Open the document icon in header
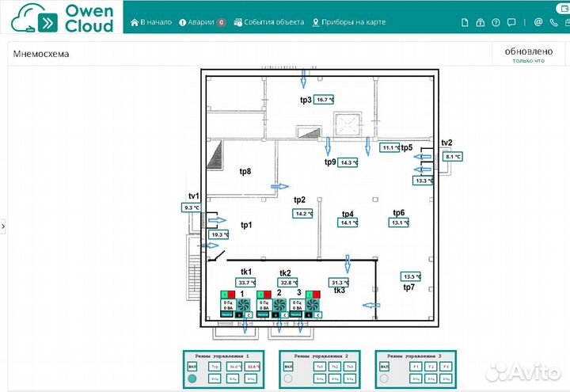The width and height of the screenshot is (570, 392). pos(465,22)
